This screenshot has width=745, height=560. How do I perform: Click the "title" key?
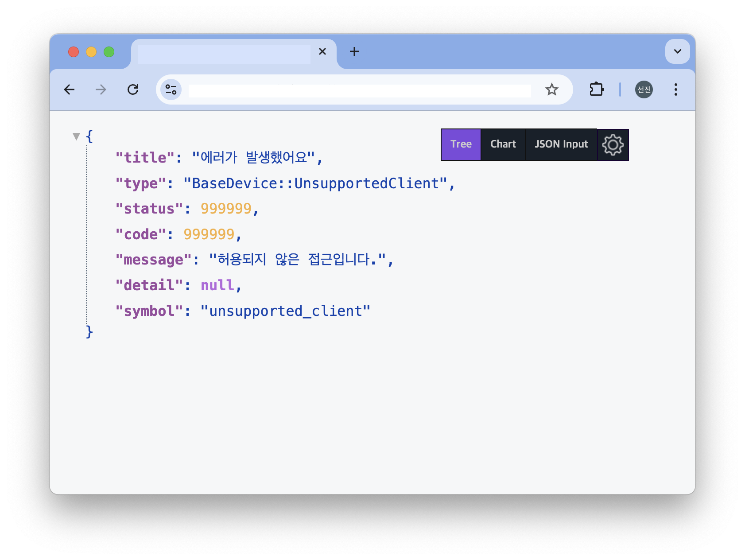coord(145,158)
